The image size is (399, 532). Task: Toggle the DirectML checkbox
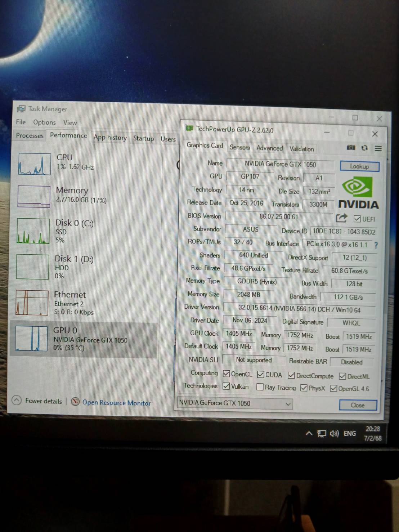[x=342, y=376]
